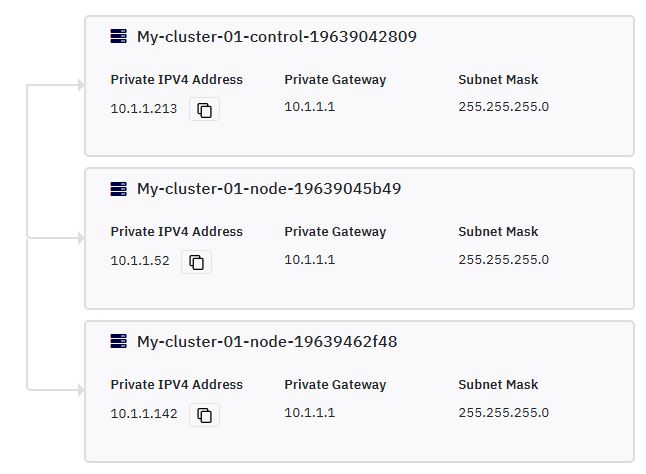This screenshot has width=646, height=474.
Task: Select arrow pointing to node-19639045b49 card
Action: (x=81, y=238)
